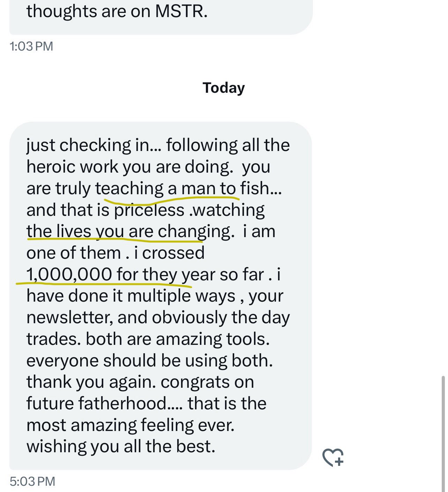Click the phrase "both are amazing tools."
The width and height of the screenshot is (448, 492).
[x=178, y=339]
